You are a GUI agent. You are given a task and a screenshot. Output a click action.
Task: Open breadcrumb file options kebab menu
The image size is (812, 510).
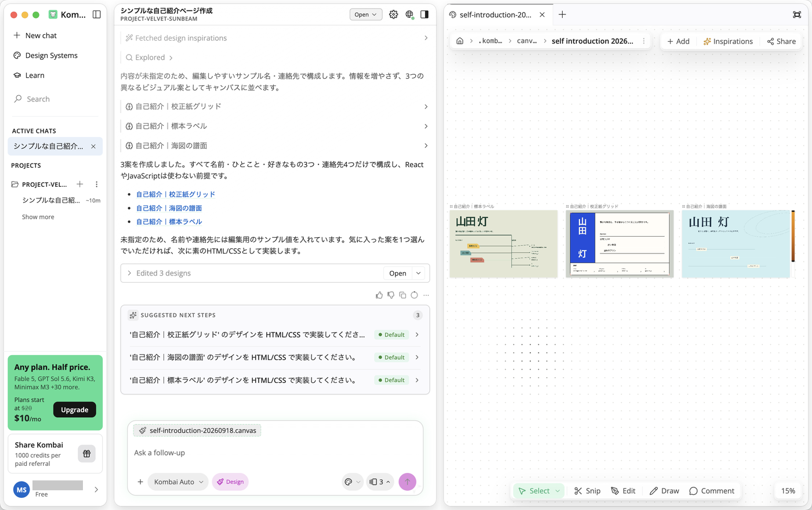pos(644,41)
